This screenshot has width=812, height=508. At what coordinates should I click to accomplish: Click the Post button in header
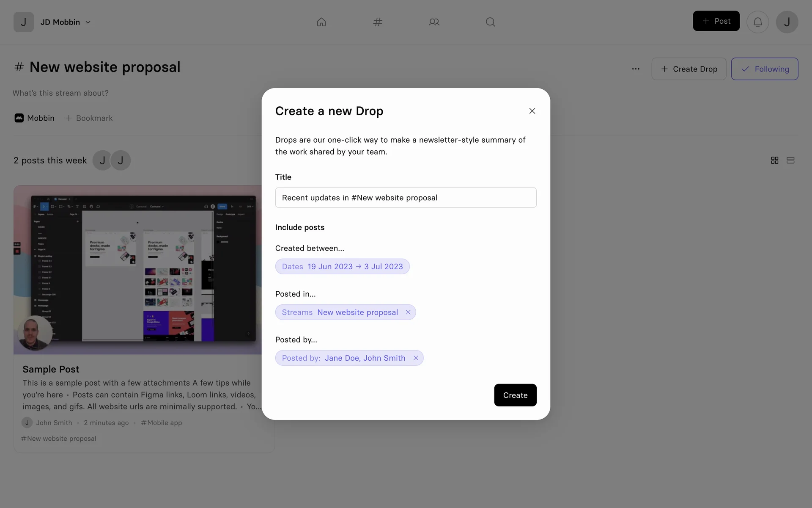pyautogui.click(x=716, y=21)
